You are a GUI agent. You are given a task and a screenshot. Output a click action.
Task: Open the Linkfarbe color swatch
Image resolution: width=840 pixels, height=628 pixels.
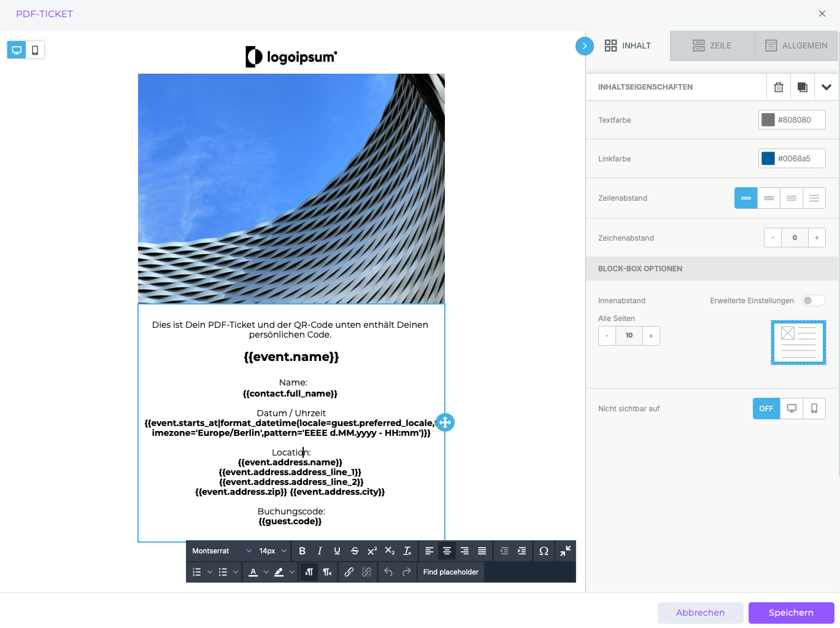768,158
